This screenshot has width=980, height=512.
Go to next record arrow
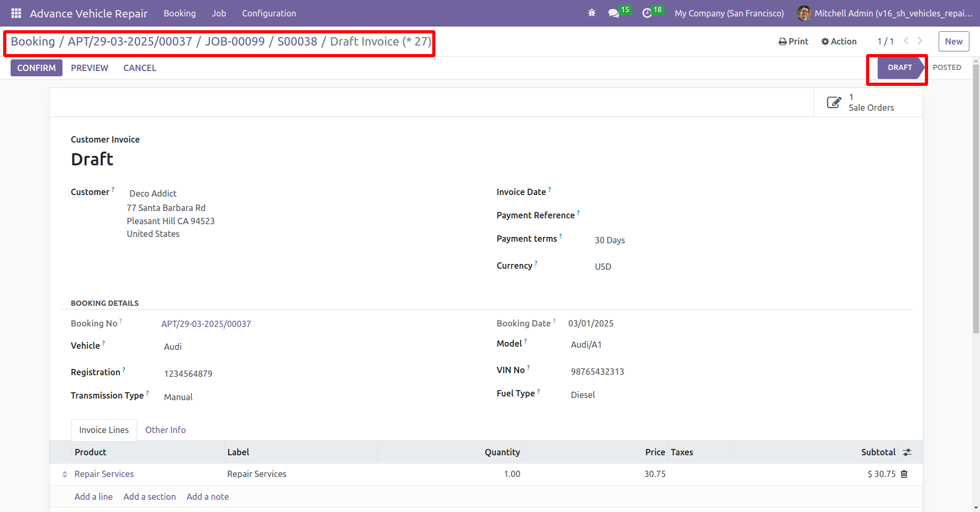920,41
